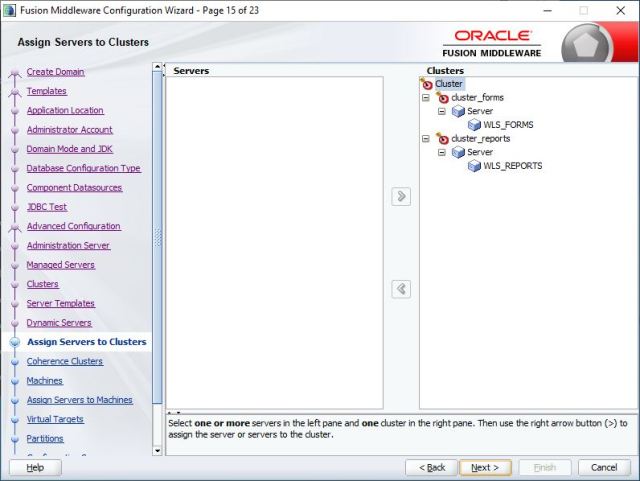Click the Next button
The width and height of the screenshot is (640, 481).
(485, 468)
